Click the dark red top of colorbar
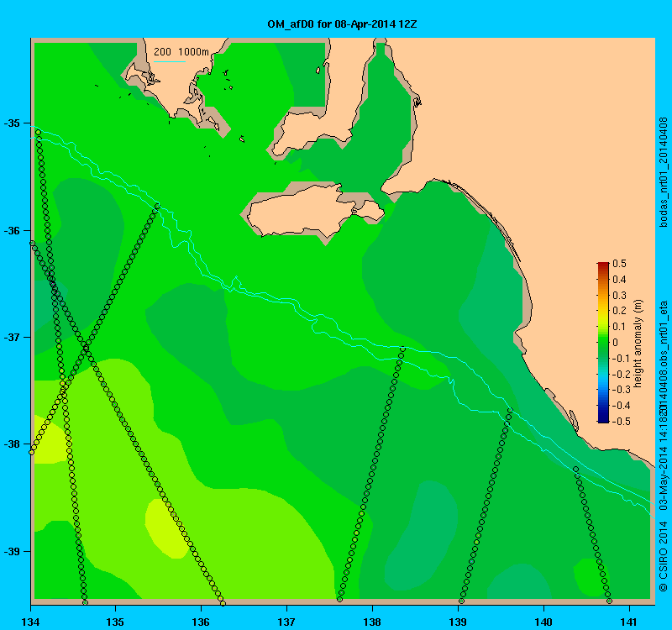 coord(603,265)
